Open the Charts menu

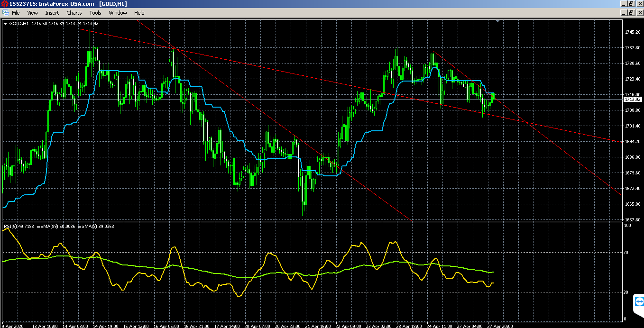click(x=74, y=13)
